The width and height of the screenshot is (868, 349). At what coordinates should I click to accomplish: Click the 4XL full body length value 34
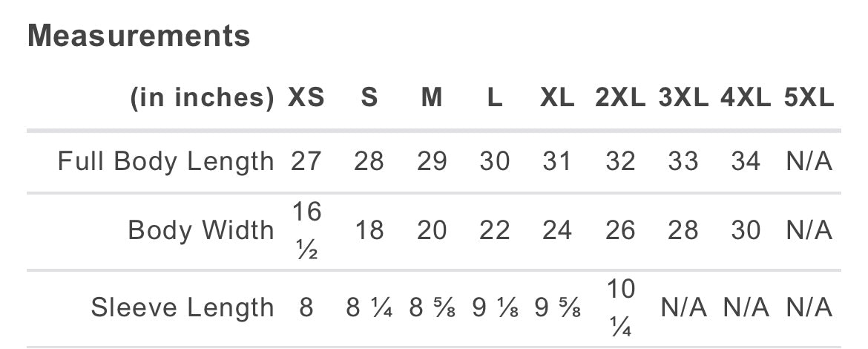tap(746, 162)
